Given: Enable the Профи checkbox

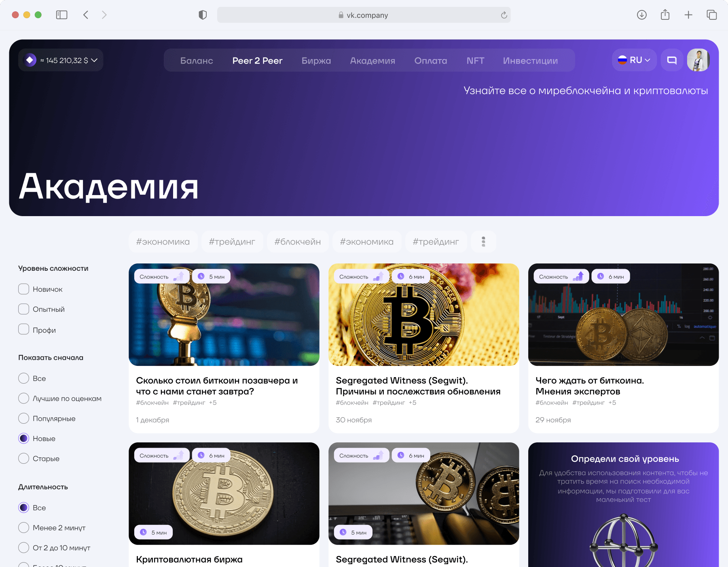Looking at the screenshot, I should pyautogui.click(x=24, y=329).
